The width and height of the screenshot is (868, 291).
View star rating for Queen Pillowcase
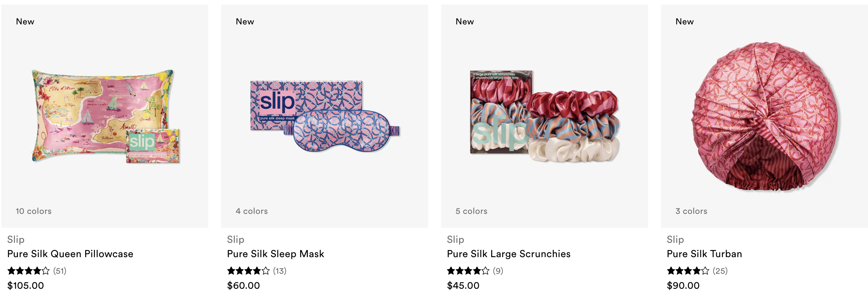pos(29,271)
